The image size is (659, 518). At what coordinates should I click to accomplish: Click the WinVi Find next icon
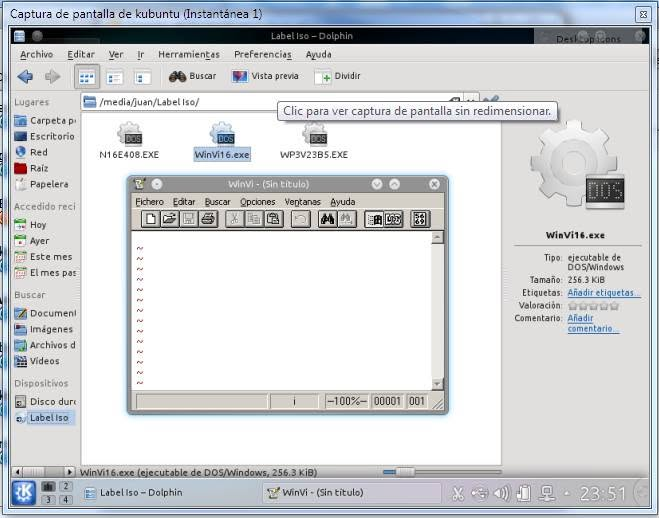(346, 219)
